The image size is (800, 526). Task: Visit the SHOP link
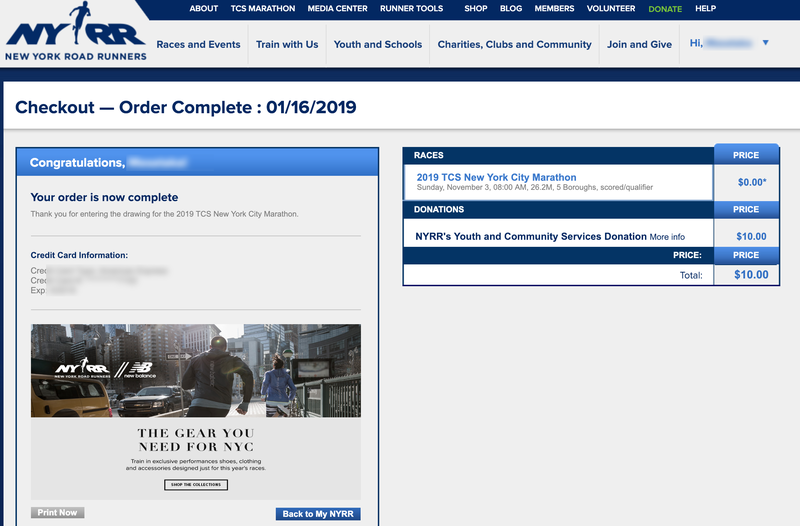[x=476, y=9]
